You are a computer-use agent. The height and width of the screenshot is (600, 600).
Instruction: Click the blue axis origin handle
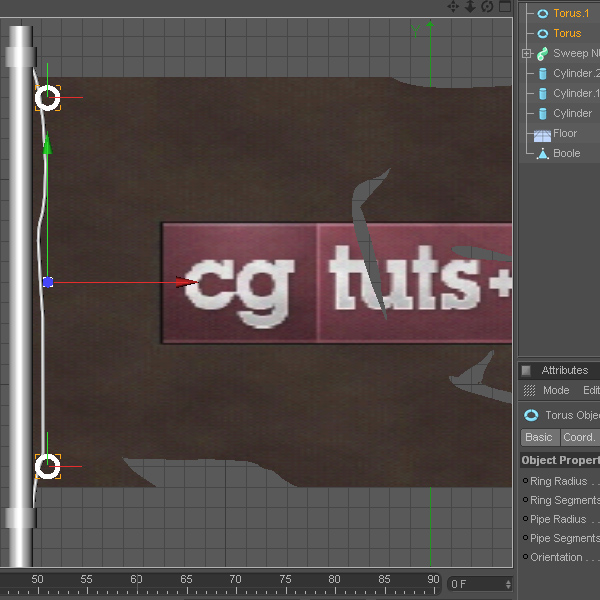coord(48,282)
